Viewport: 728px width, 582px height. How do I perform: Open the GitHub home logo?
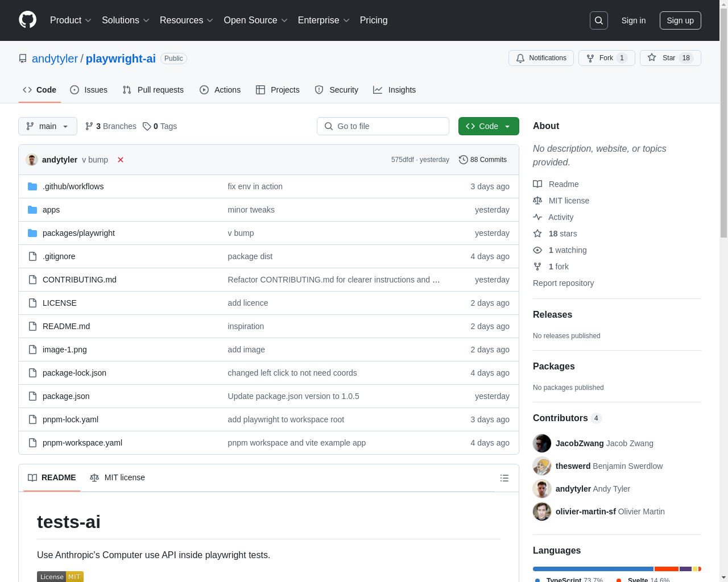click(27, 20)
